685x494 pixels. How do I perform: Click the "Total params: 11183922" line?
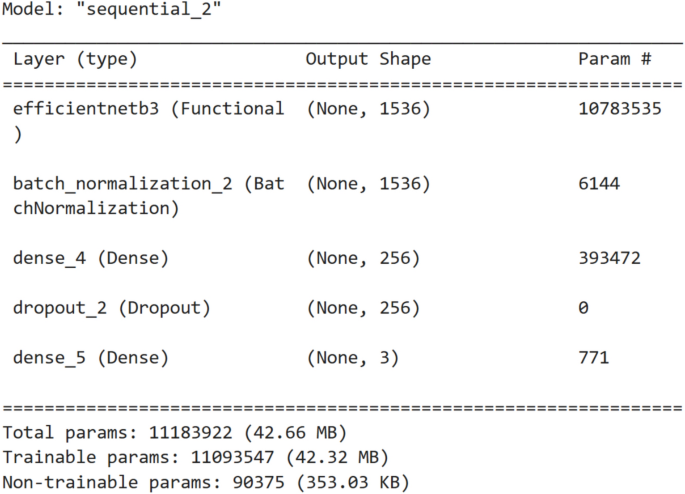tap(175, 434)
